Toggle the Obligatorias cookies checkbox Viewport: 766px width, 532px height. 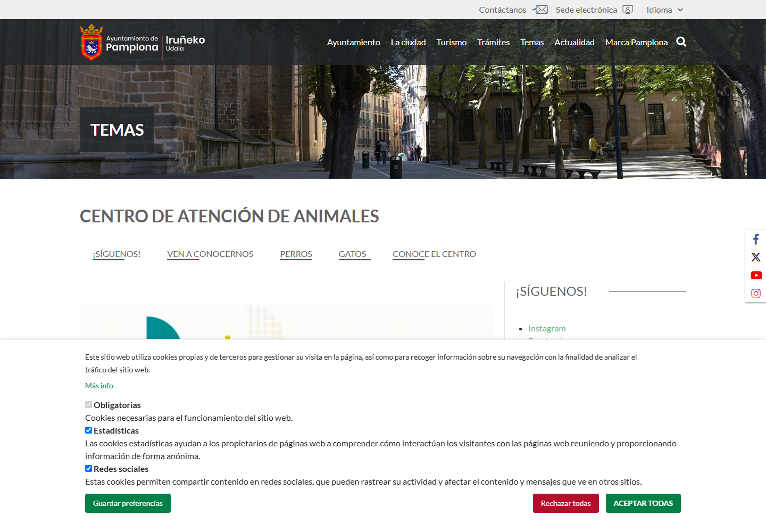88,405
